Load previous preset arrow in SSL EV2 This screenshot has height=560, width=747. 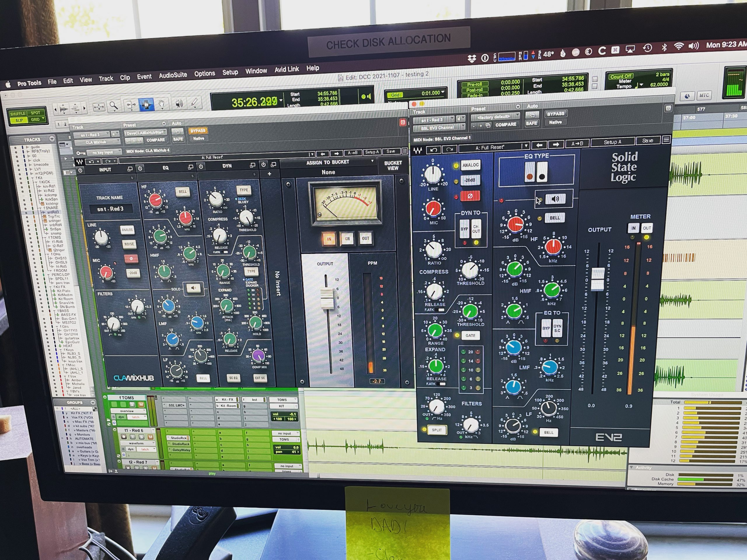point(539,145)
